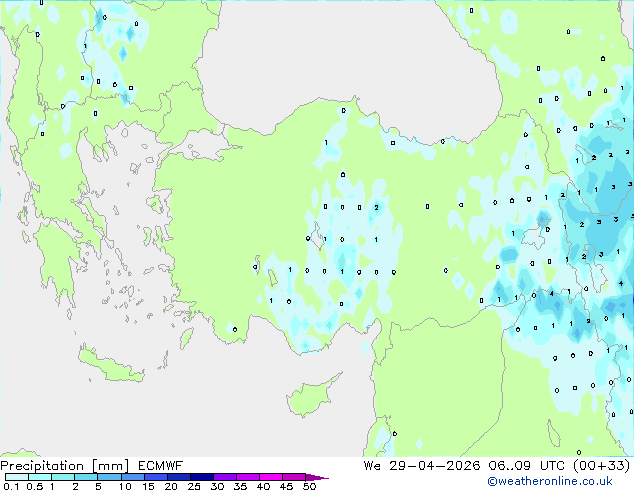
Task: Click the island of Crete on the map
Action: point(110,365)
